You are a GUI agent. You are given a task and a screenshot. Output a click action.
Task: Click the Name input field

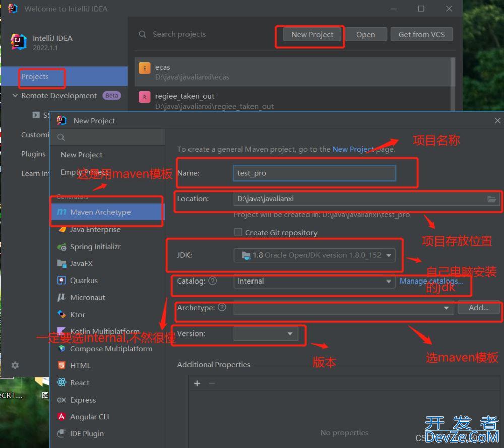[314, 173]
